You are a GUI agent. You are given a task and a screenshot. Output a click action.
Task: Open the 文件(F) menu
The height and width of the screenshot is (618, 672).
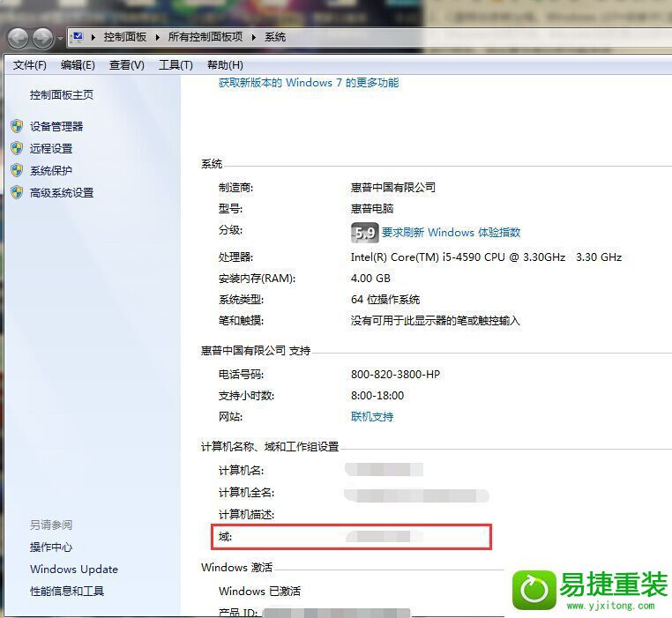(30, 65)
